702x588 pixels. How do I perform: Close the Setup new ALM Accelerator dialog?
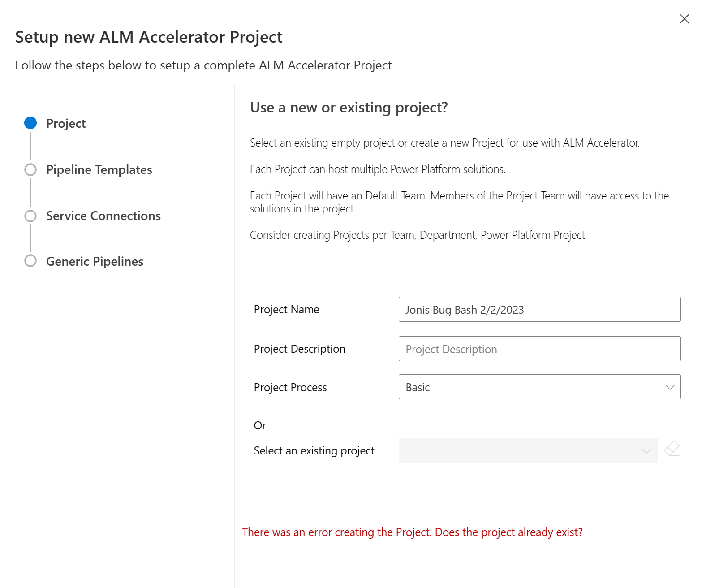click(684, 19)
